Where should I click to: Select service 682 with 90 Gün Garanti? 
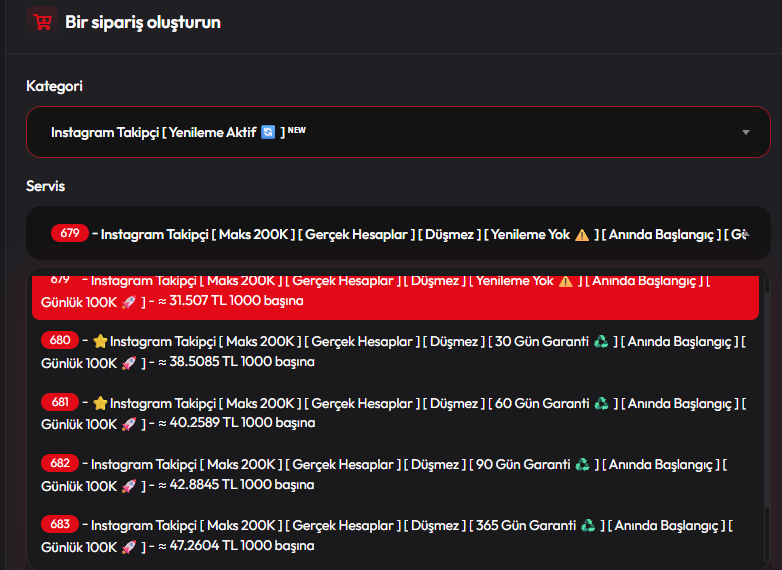[x=395, y=474]
